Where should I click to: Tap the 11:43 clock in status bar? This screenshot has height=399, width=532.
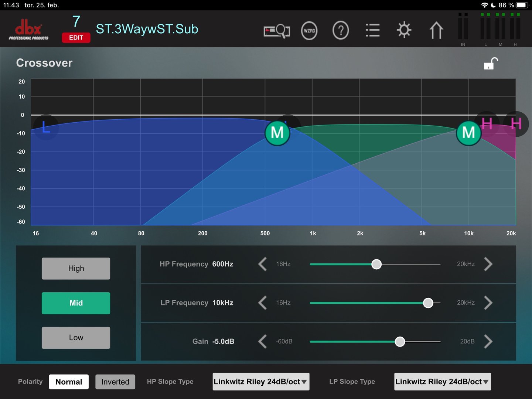[11, 5]
